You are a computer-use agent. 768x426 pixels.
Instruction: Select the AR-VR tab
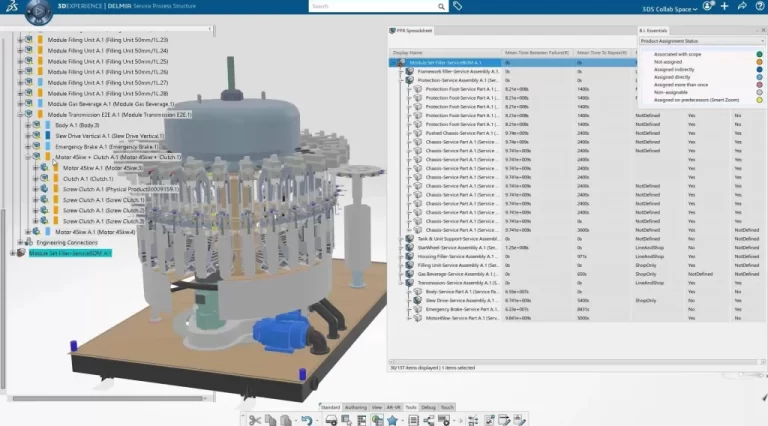coord(392,407)
